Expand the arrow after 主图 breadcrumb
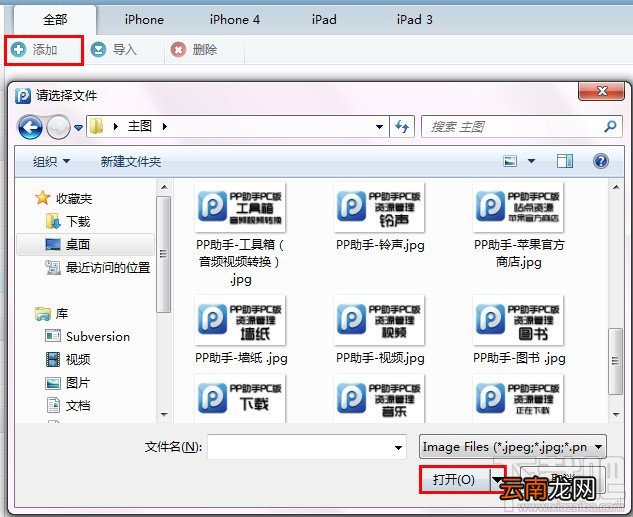Image resolution: width=633 pixels, height=517 pixels. coord(165,126)
